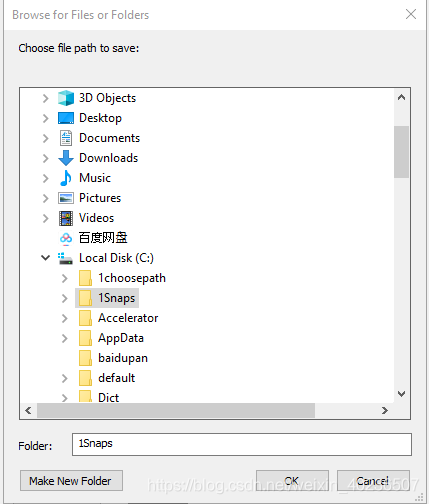Click the 3D Objects cube icon
The height and width of the screenshot is (504, 429).
click(66, 98)
